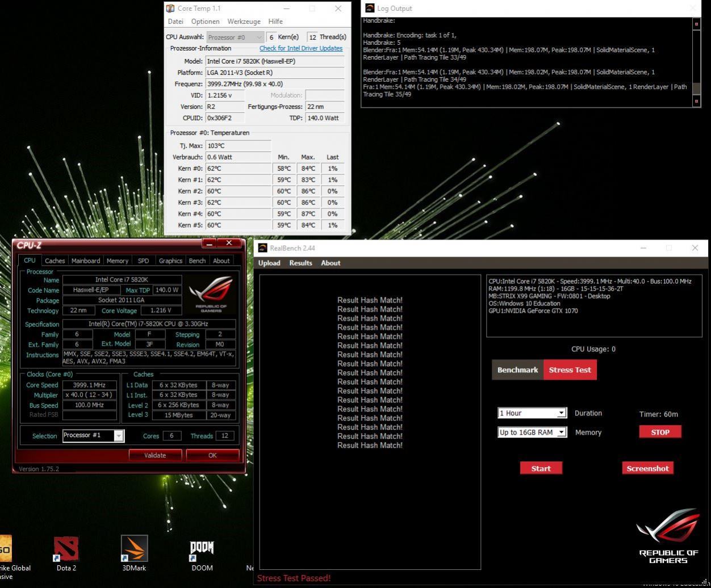This screenshot has height=588, width=711.
Task: Select Benchmark mode in RealBench
Action: coord(517,369)
